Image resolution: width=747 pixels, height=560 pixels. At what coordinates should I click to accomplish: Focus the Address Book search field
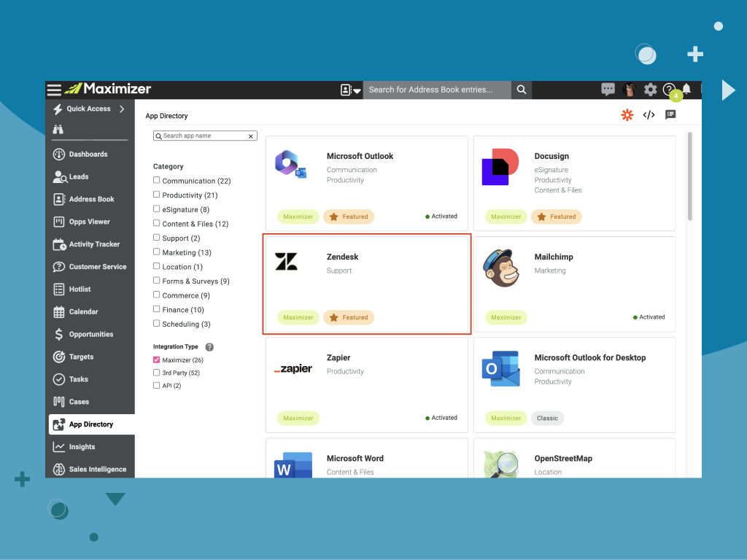click(437, 90)
